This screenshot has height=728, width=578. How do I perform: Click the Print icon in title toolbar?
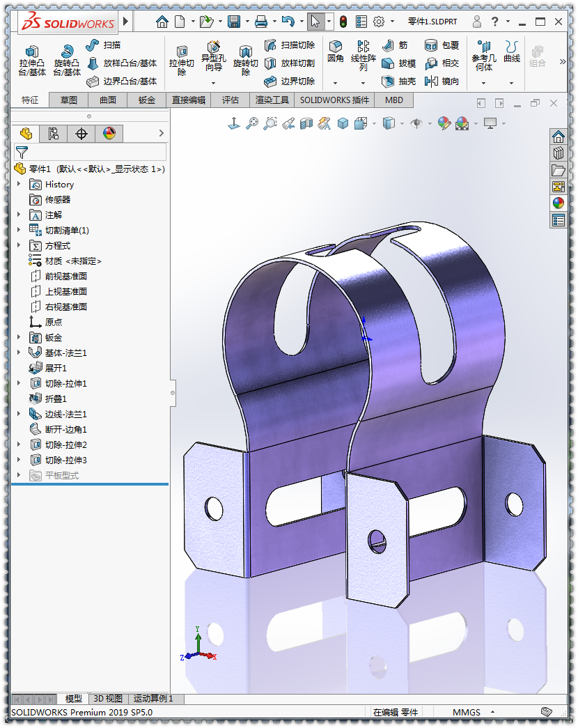261,22
